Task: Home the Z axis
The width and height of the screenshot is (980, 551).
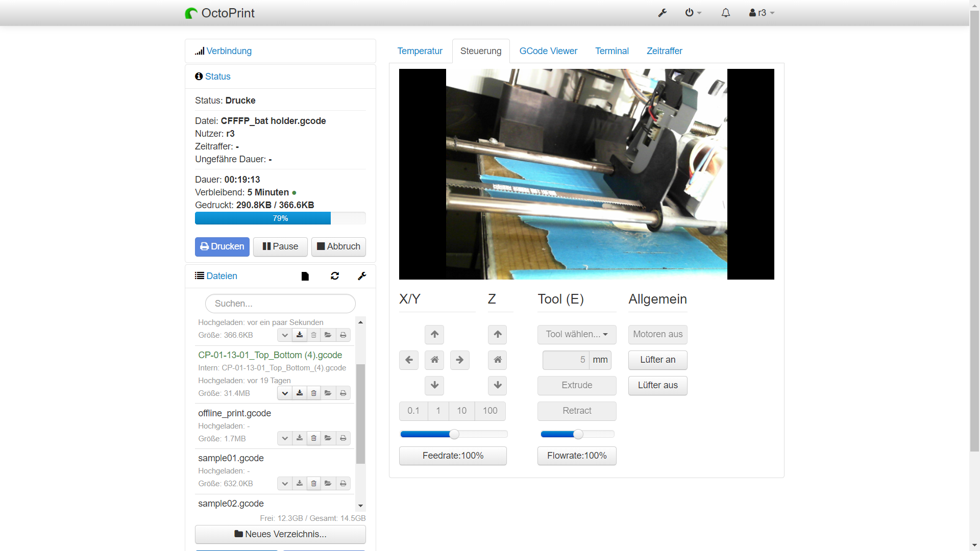Action: [497, 360]
